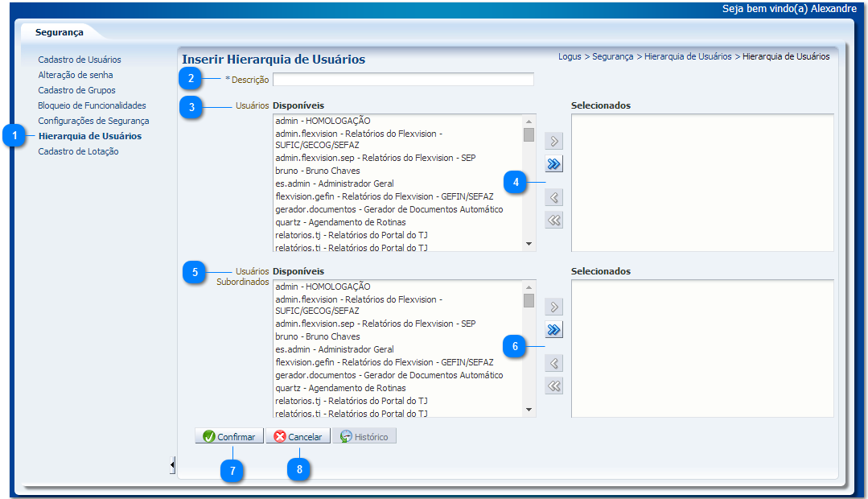Select bruno - Bruno Chaves in Usuários list
Image resolution: width=868 pixels, height=499 pixels.
click(x=317, y=171)
